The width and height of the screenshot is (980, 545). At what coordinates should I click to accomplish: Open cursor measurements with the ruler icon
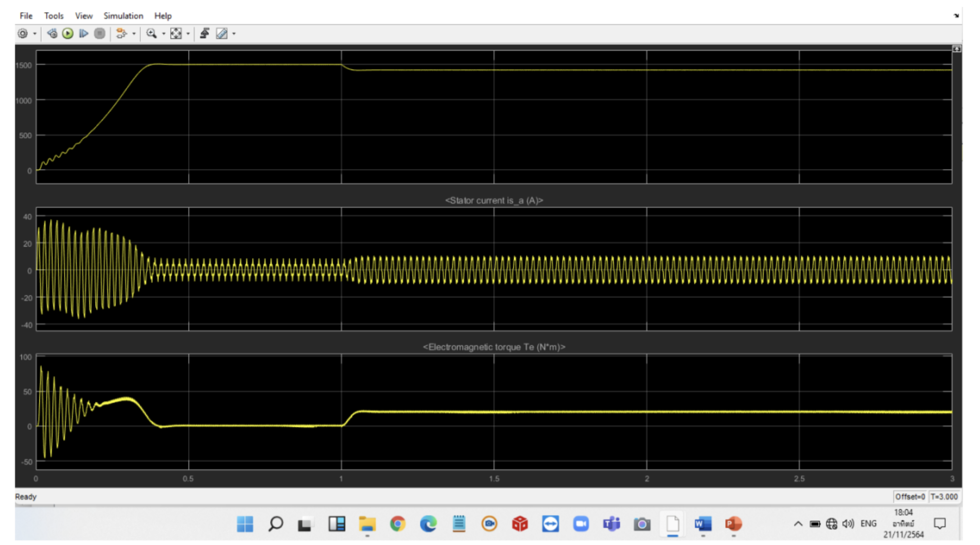point(222,33)
